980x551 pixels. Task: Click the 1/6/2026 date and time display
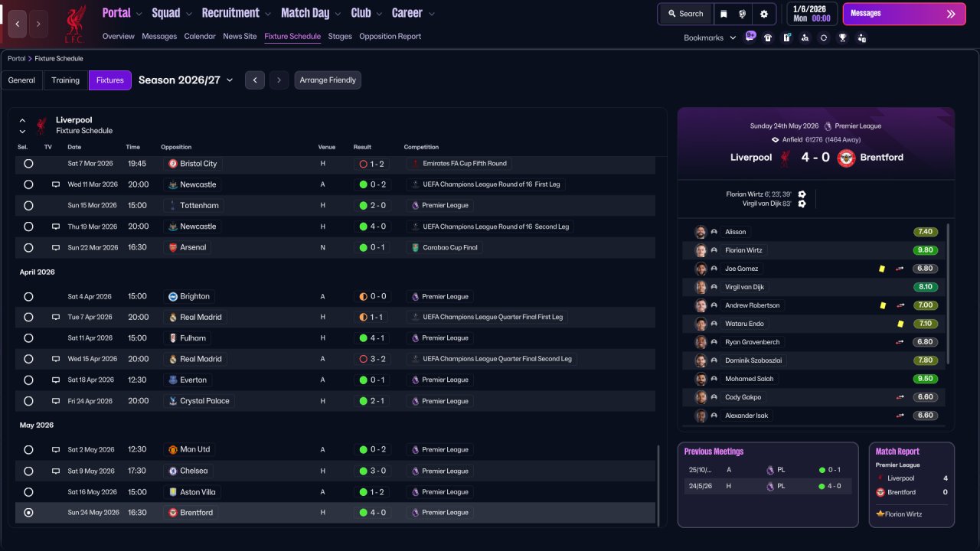pos(811,14)
